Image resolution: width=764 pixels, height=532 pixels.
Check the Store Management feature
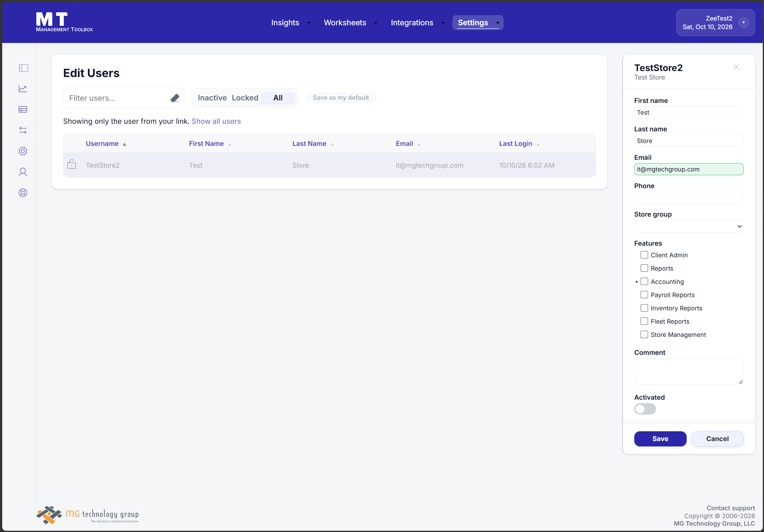[x=644, y=335]
